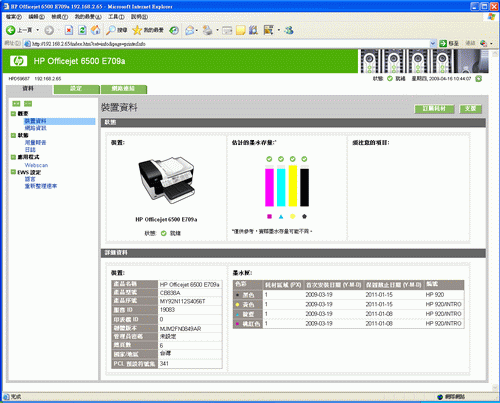
Task: Click the picture toolbar icon next to Research
Action: (268, 30)
